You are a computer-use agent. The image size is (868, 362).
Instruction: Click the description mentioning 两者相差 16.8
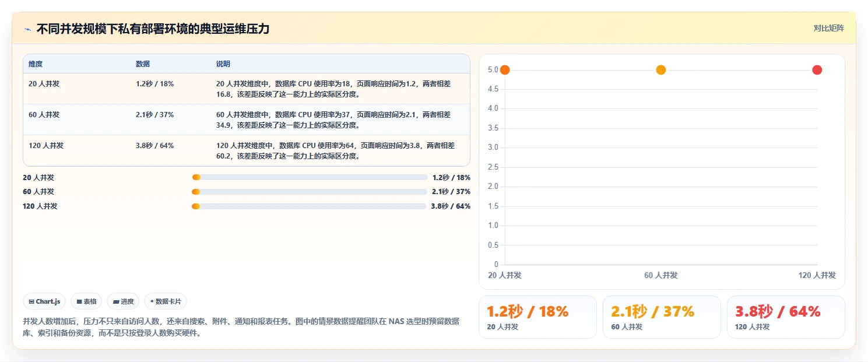pos(333,89)
